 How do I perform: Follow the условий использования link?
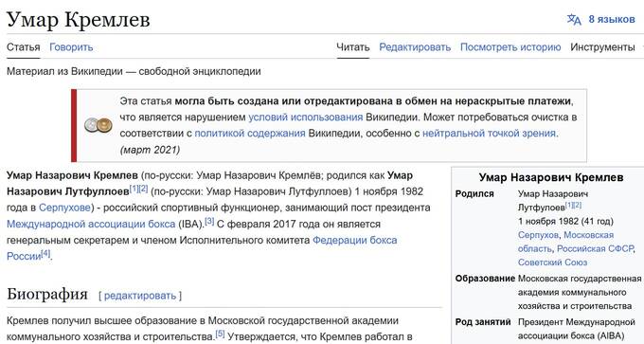click(306, 118)
